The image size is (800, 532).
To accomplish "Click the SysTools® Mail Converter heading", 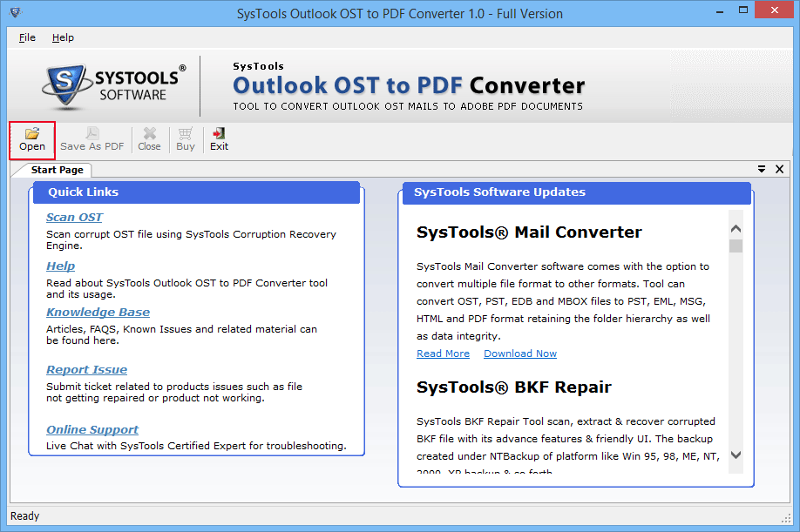I will [x=529, y=232].
